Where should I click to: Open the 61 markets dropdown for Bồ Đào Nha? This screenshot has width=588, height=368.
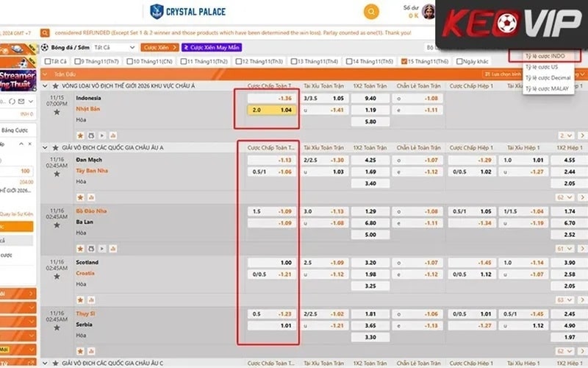click(564, 249)
